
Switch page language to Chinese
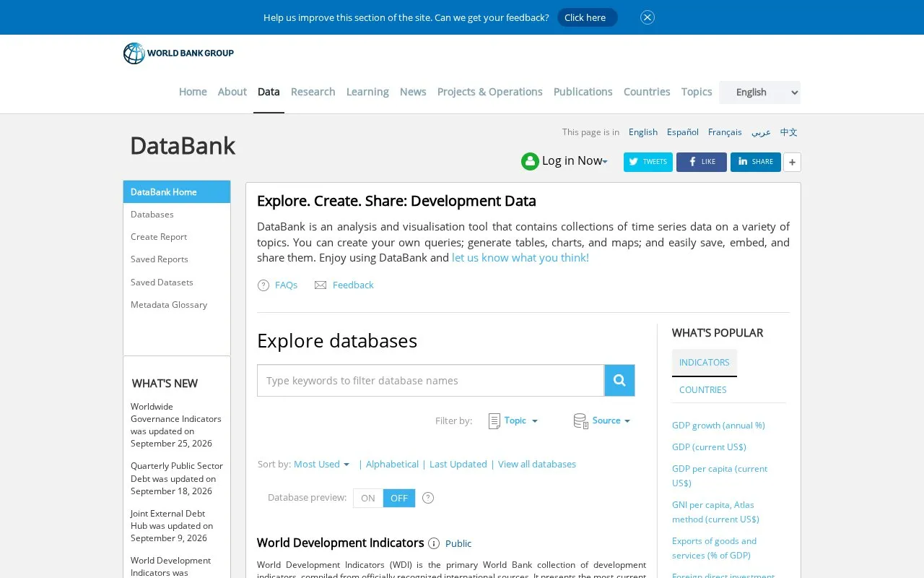click(x=789, y=132)
